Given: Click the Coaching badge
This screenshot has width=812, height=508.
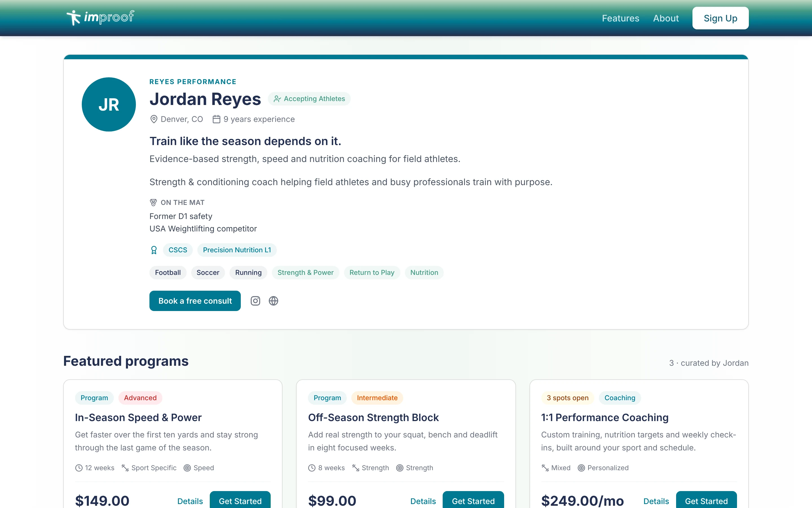Looking at the screenshot, I should 620,398.
